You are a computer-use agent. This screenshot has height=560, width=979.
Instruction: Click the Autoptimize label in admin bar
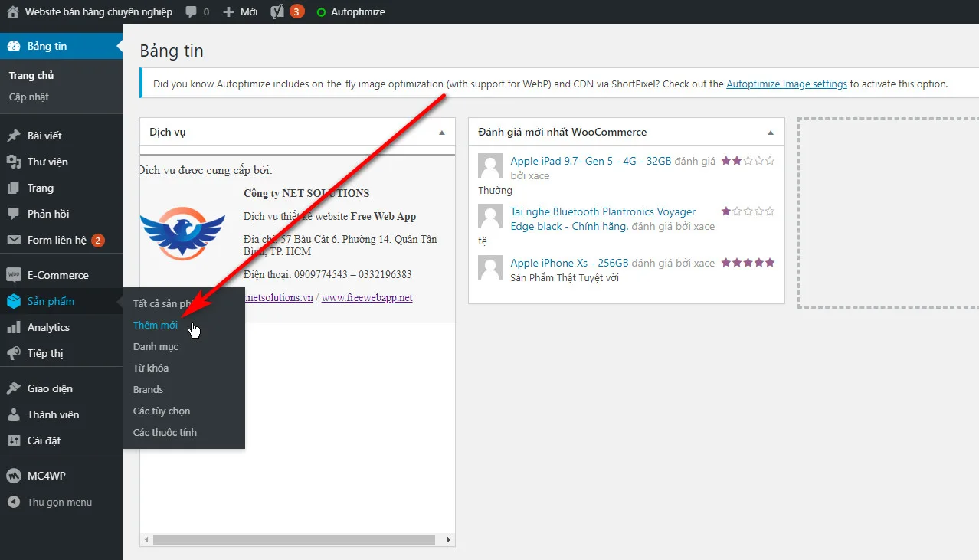(358, 11)
